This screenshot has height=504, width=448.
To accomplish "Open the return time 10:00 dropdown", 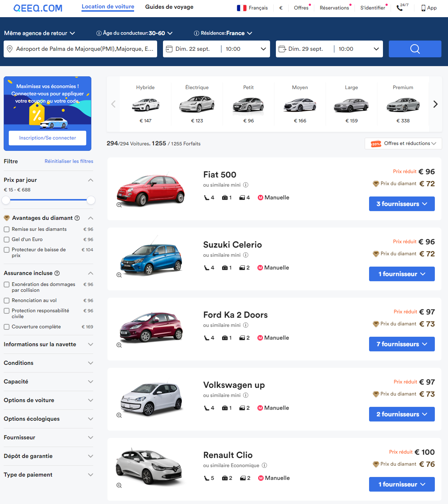I will 359,49.
